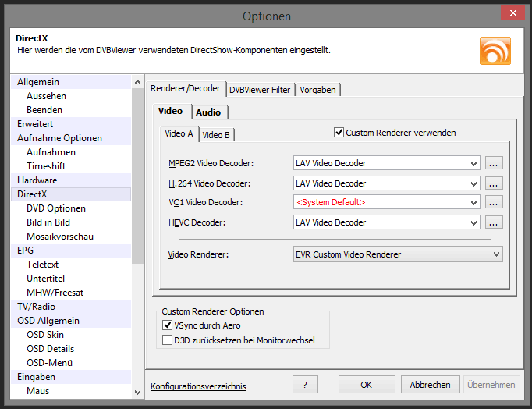Select Bild in Bild category
This screenshot has width=532, height=409.
click(71, 222)
